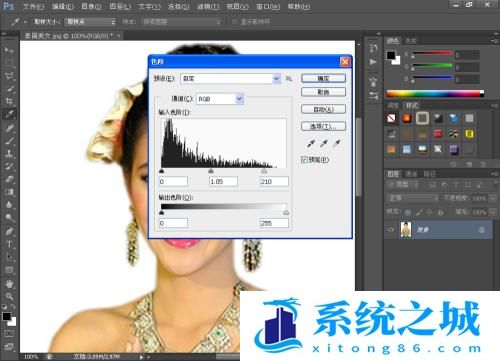The width and height of the screenshot is (500, 361).
Task: Click the highlight input field 210
Action: (274, 181)
